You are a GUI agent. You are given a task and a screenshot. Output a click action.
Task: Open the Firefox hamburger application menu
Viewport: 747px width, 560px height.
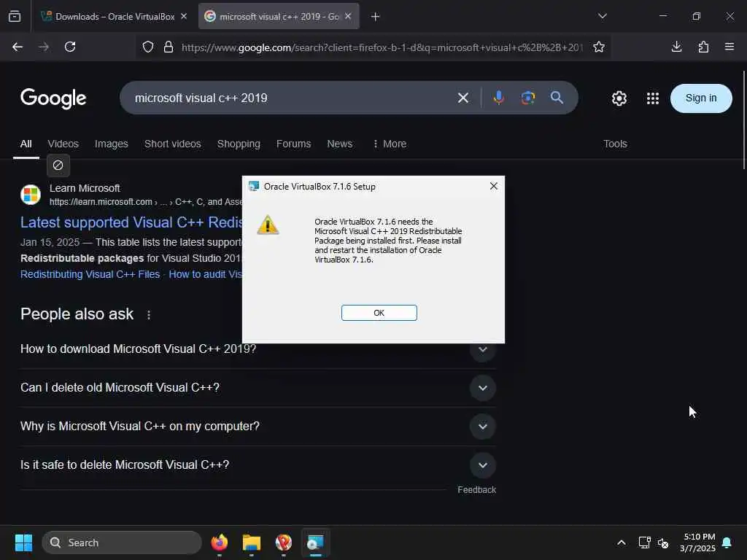click(729, 47)
